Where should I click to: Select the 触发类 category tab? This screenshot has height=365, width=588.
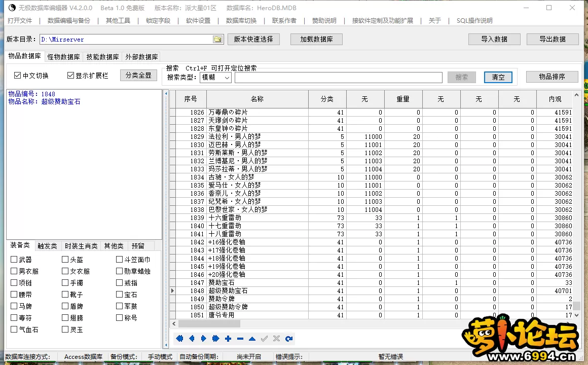click(x=47, y=246)
